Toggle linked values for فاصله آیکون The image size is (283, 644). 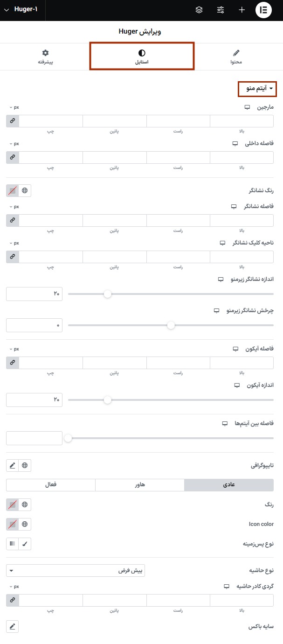(12, 363)
